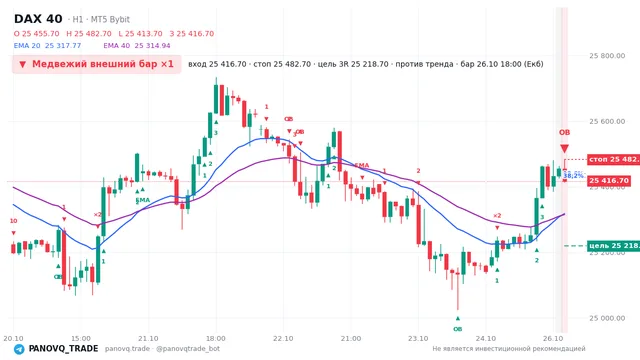This screenshot has width=640, height=360.
Task: Click the low price 'L 25 413.70'
Action: click(140, 34)
